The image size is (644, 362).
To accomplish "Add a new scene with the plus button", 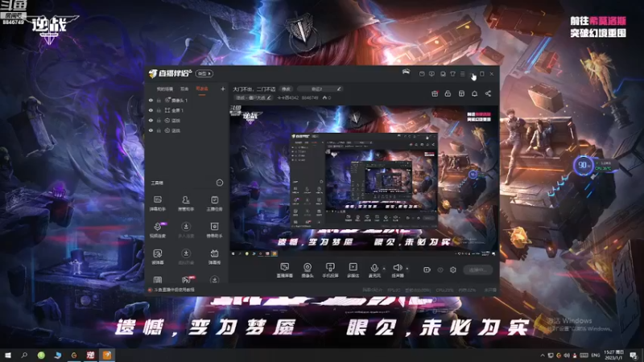I will 223,88.
